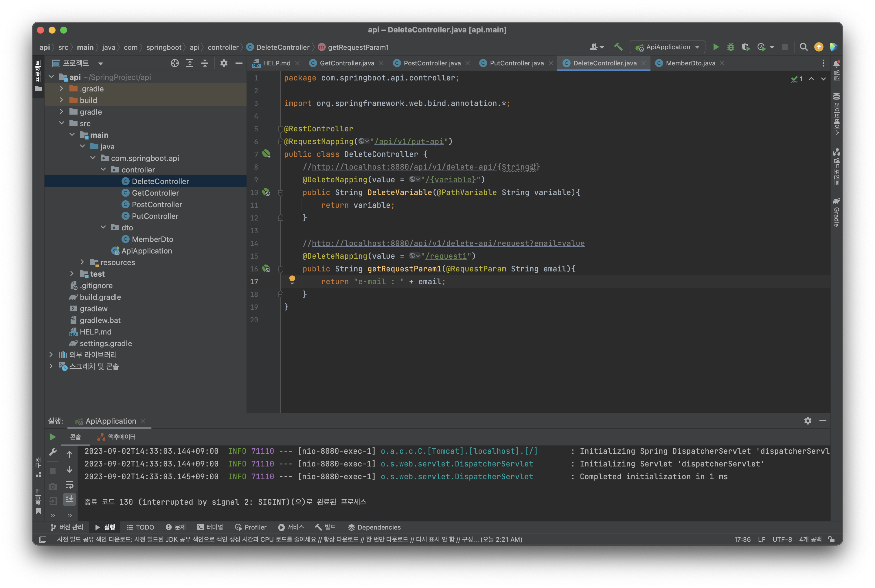Open the Profiler tool window tab
The image size is (875, 588).
tap(251, 527)
